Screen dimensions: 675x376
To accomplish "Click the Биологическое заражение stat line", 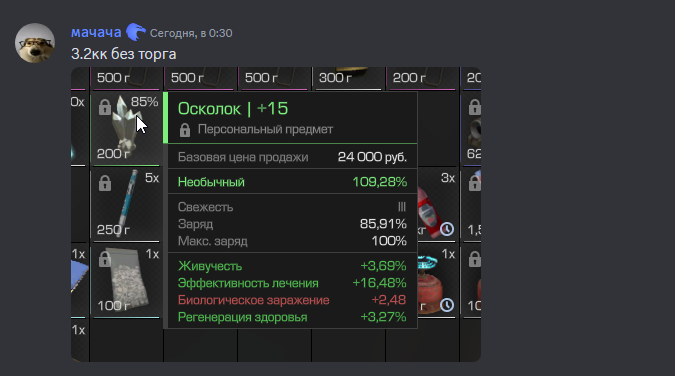I will coord(292,300).
